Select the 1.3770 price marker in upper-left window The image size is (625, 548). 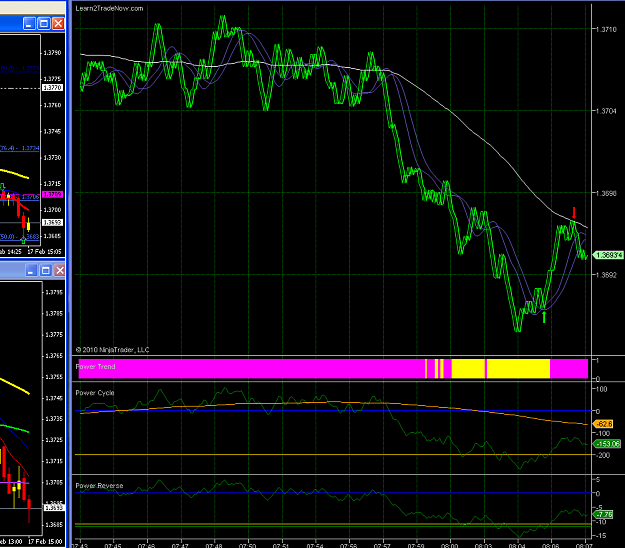pos(53,88)
